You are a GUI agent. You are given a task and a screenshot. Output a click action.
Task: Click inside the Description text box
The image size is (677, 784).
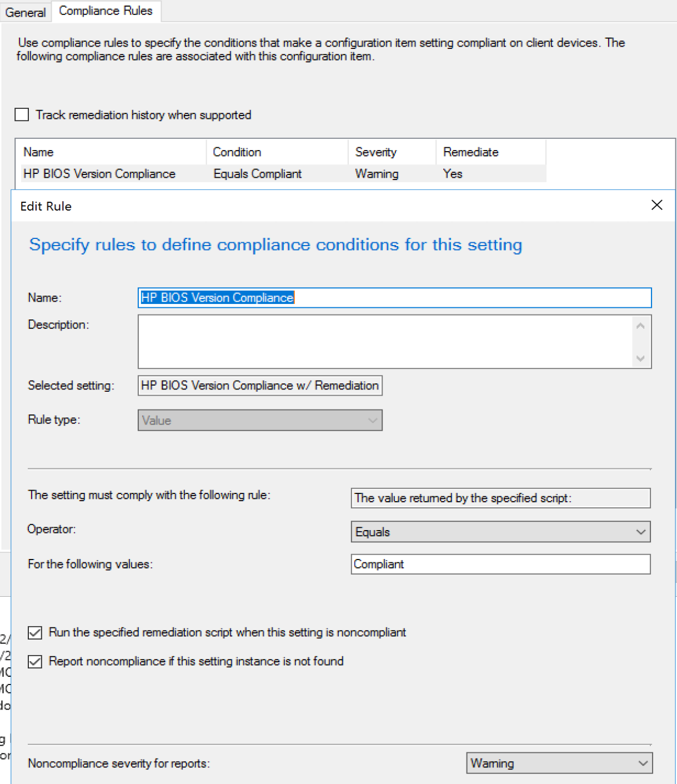point(384,341)
